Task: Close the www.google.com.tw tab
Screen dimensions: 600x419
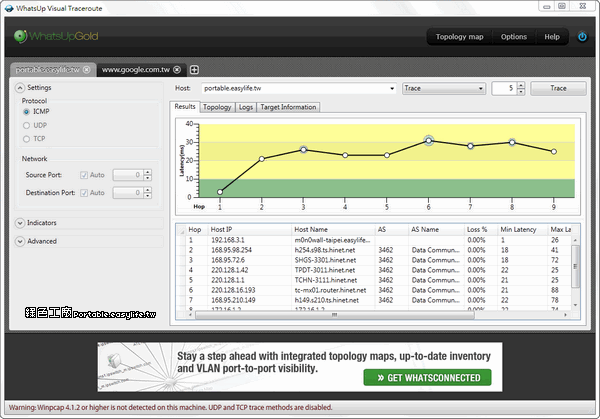Action: point(177,70)
